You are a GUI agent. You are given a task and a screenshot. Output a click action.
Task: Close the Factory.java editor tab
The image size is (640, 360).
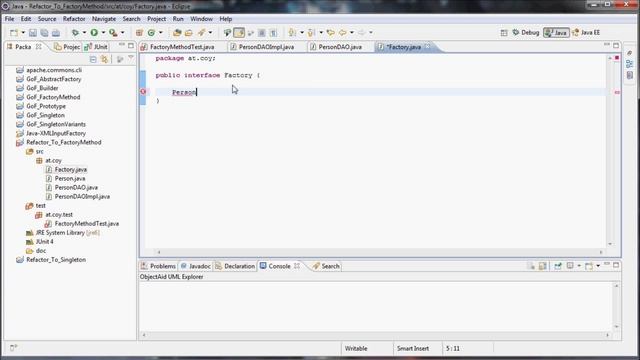click(x=427, y=47)
